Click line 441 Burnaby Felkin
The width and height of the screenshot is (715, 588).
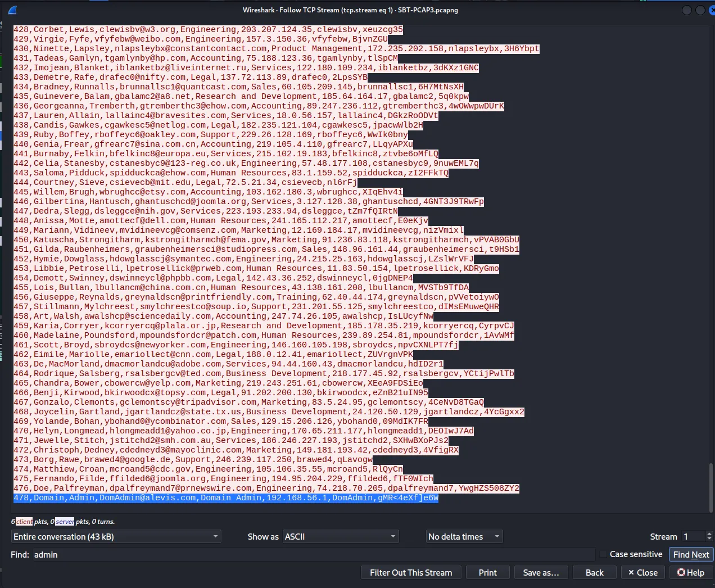click(225, 153)
